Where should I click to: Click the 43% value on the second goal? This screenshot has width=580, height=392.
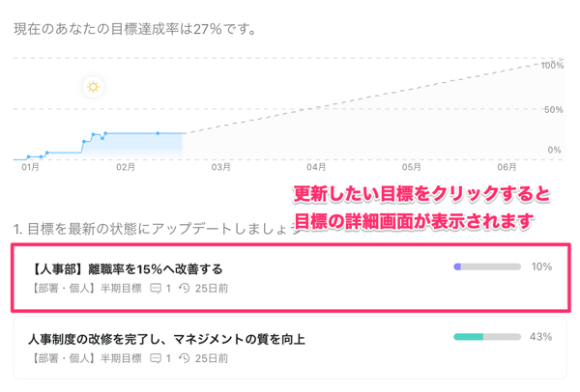(541, 337)
